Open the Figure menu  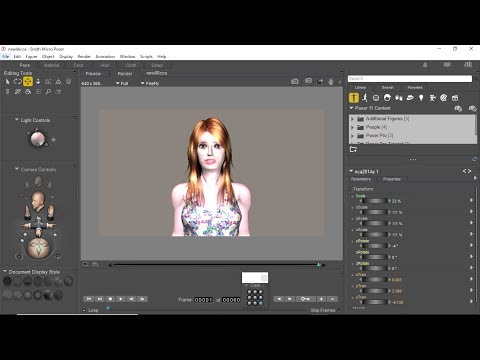tap(31, 56)
